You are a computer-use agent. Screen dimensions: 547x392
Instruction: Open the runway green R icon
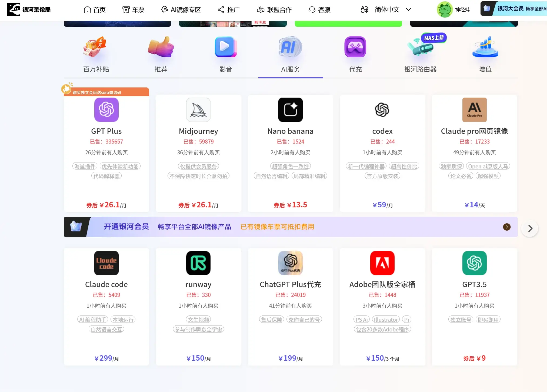pos(198,263)
